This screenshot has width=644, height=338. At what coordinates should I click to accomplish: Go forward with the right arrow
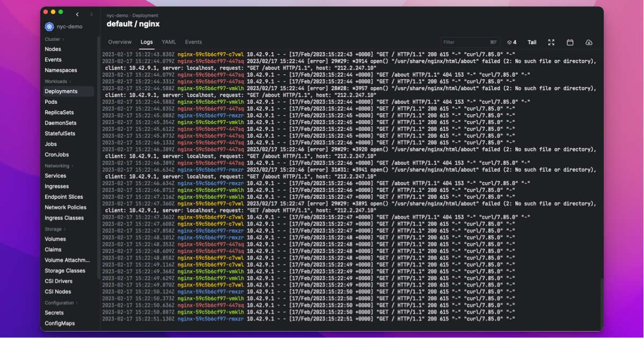coord(91,14)
